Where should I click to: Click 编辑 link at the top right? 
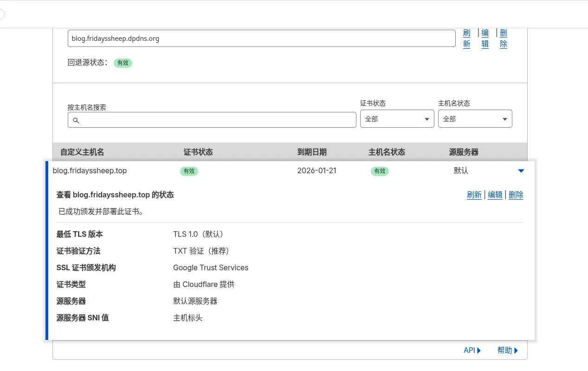click(485, 38)
